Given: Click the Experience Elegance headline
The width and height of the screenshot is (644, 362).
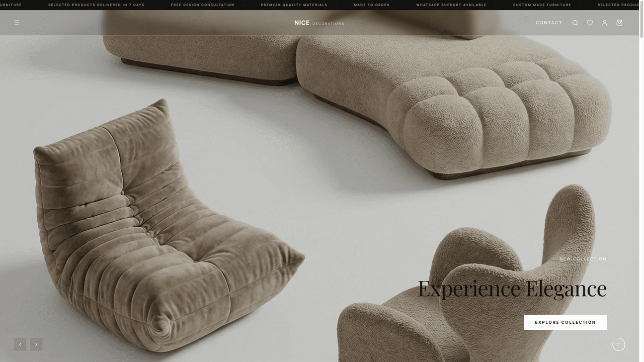Looking at the screenshot, I should point(512,289).
